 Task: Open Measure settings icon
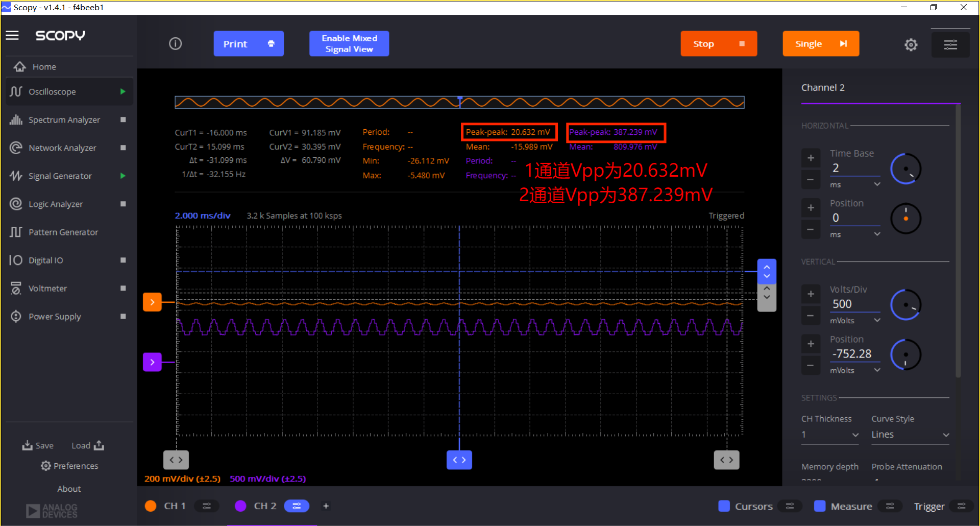click(x=890, y=506)
